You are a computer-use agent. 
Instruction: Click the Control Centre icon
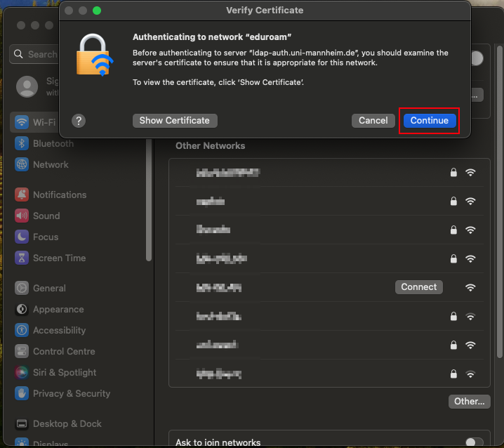[x=22, y=351]
